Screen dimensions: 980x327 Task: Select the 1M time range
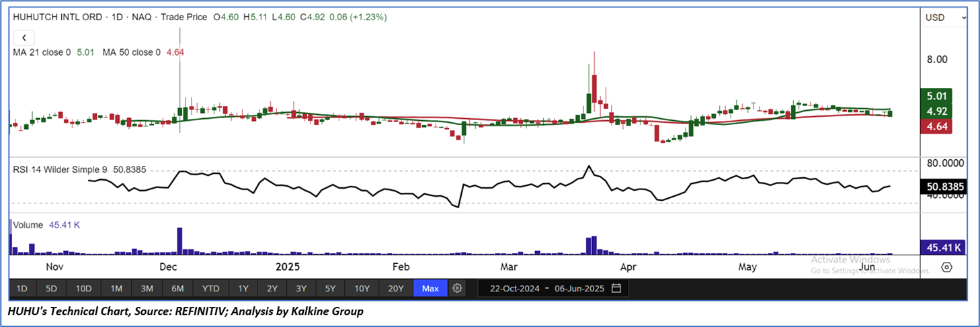[116, 289]
